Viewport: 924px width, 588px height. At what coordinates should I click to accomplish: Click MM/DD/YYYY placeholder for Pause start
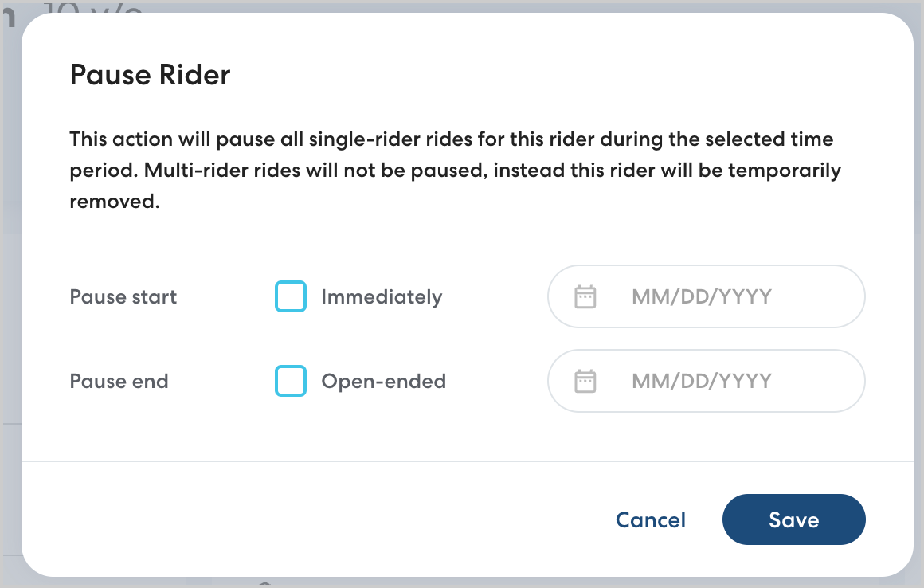701,297
